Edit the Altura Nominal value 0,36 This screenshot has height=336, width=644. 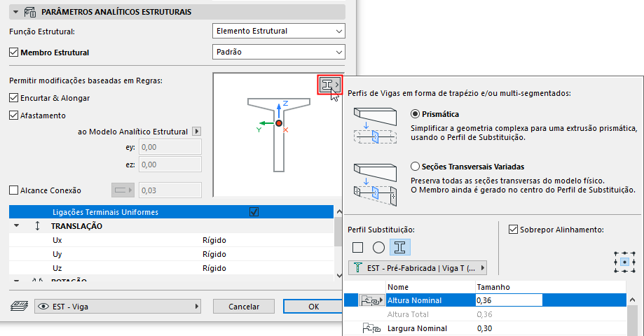[x=509, y=300]
